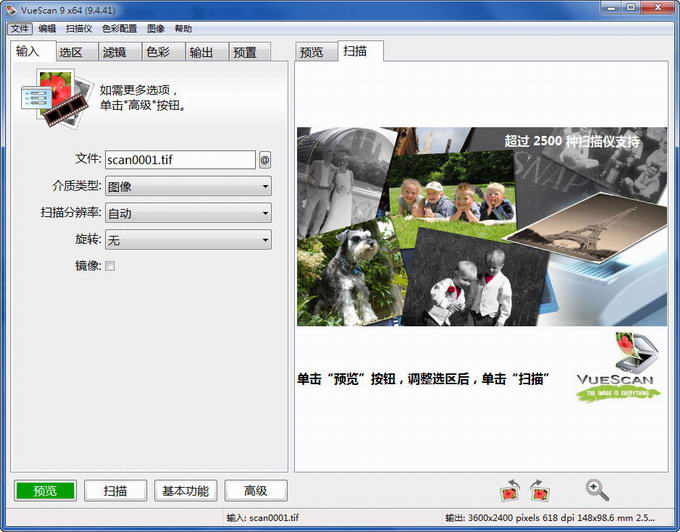
Task: Open the 扫描分辨率 dropdown
Action: [x=188, y=213]
